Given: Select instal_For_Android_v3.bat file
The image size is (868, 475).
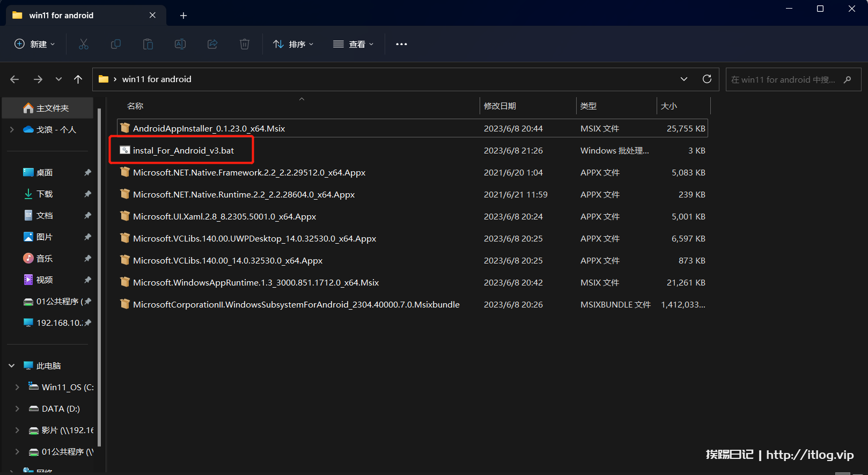Looking at the screenshot, I should pos(412,150).
